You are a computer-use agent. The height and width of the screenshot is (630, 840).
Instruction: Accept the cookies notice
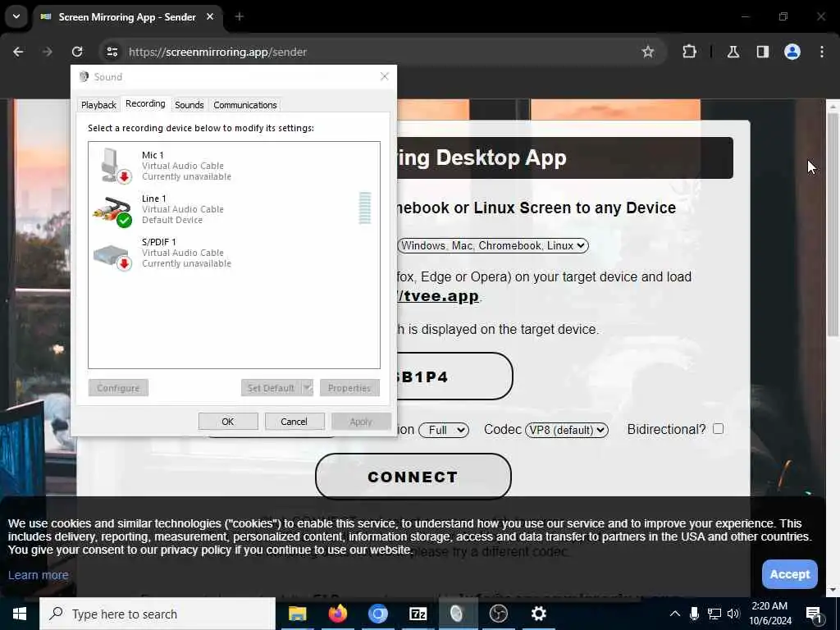[x=790, y=574]
